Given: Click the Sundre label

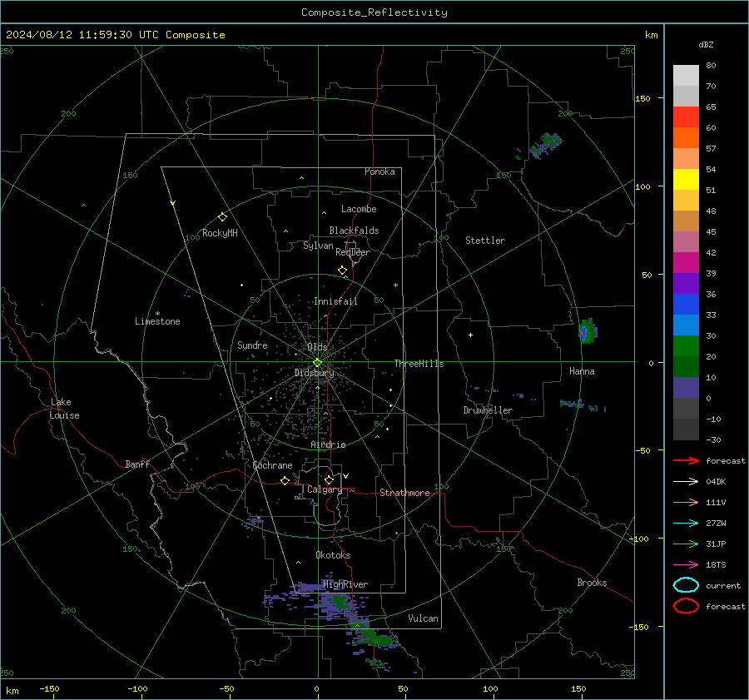Looking at the screenshot, I should [252, 345].
